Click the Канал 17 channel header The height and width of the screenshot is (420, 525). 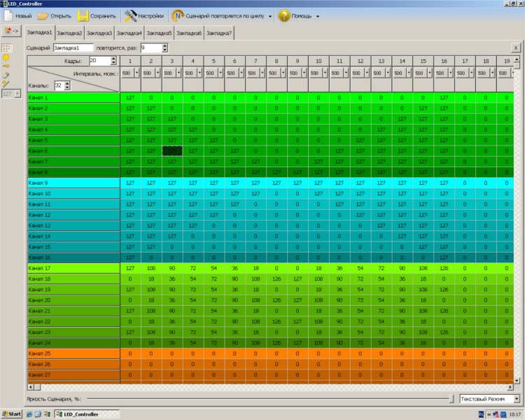73,268
